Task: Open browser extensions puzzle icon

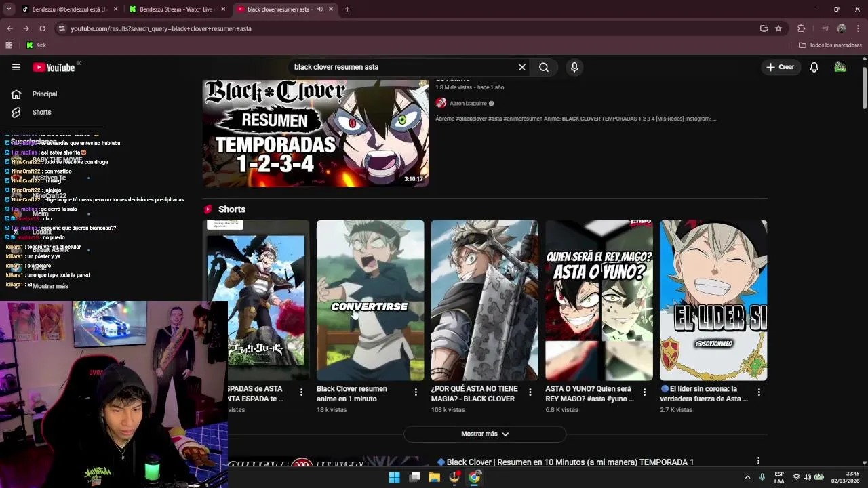Action: [802, 28]
